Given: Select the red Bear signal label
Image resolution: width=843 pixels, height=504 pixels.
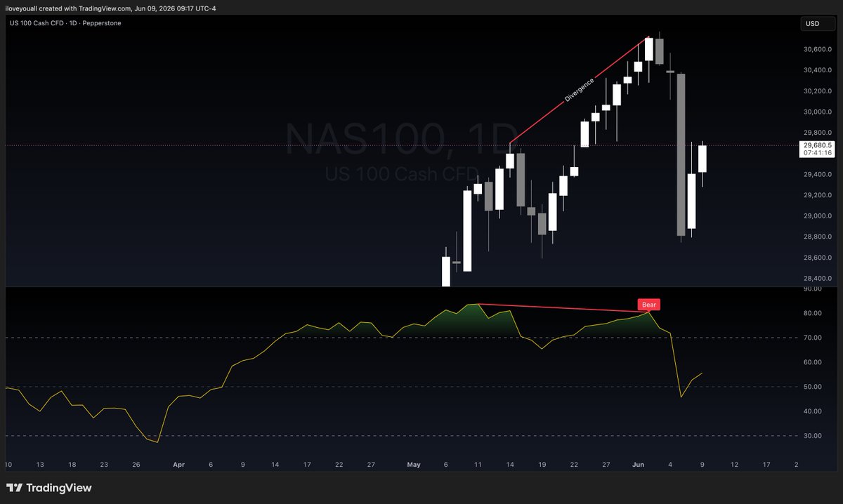Looking at the screenshot, I should 650,305.
